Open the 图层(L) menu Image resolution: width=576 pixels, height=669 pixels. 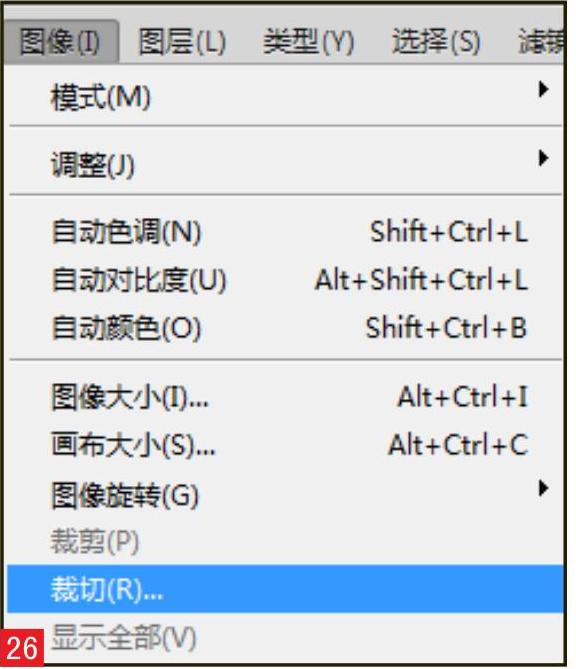[182, 42]
